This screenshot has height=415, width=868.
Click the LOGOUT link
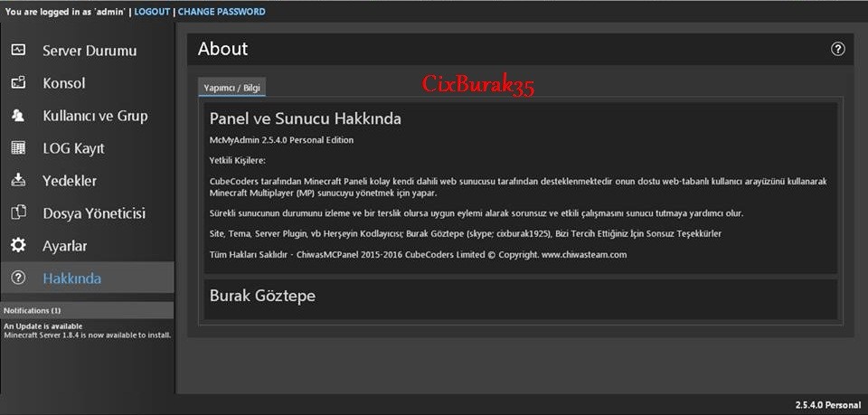pyautogui.click(x=152, y=12)
